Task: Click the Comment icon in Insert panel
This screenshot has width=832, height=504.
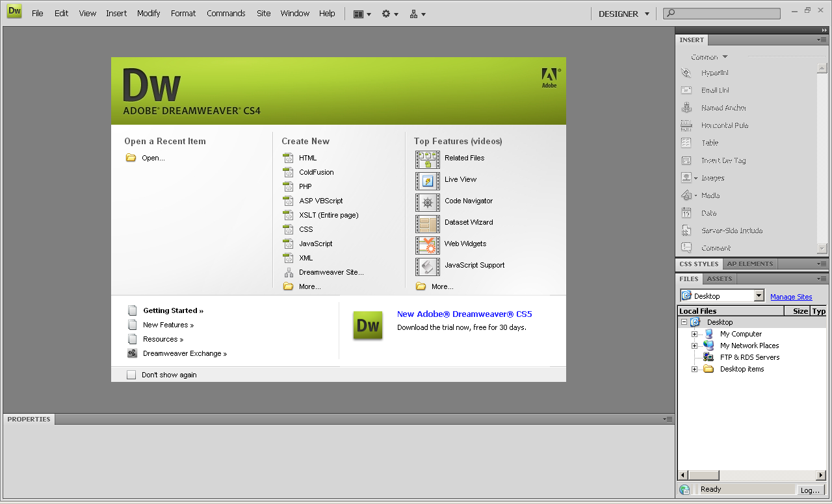Action: (x=686, y=248)
